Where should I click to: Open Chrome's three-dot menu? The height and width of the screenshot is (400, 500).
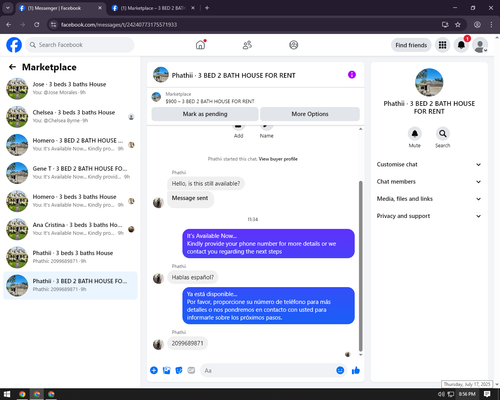click(x=491, y=25)
